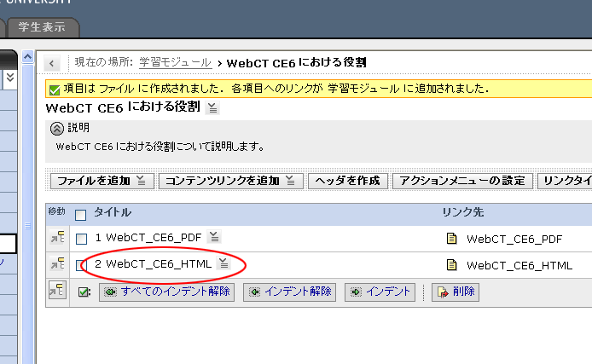The height and width of the screenshot is (364, 592).
Task: Open the 2 WebCT_CE6_HTML title
Action: [x=154, y=264]
